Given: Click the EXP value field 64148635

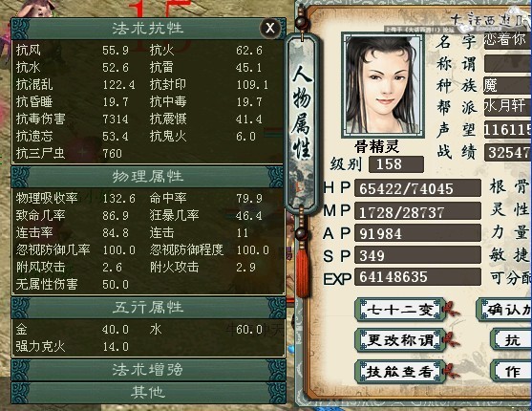Looking at the screenshot, I should click(417, 277).
